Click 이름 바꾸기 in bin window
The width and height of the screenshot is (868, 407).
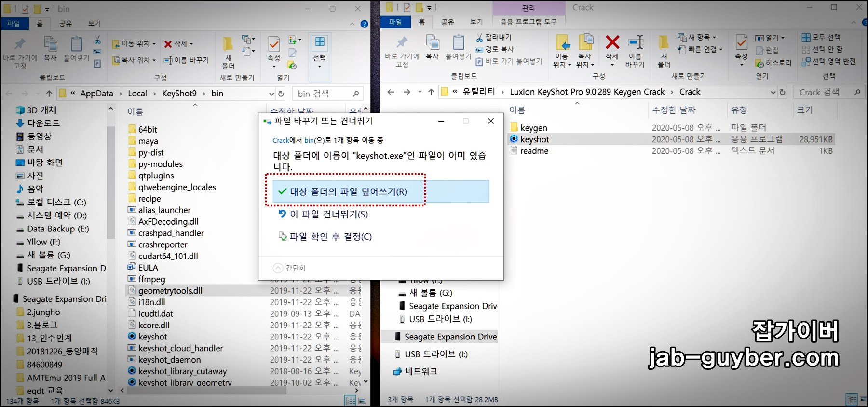pyautogui.click(x=186, y=60)
